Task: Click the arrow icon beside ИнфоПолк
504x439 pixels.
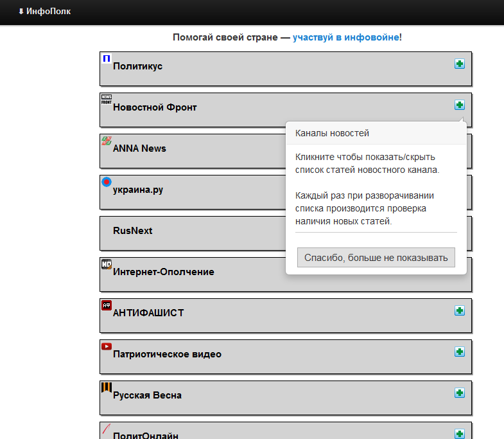Action: point(21,12)
